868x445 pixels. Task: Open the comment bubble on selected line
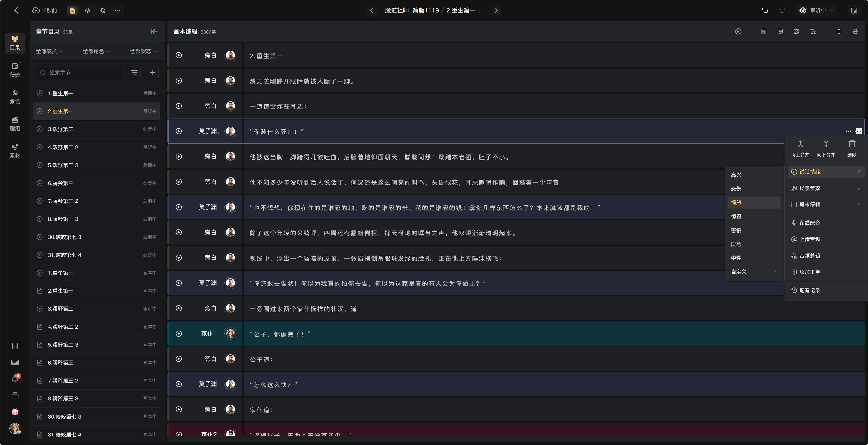859,131
